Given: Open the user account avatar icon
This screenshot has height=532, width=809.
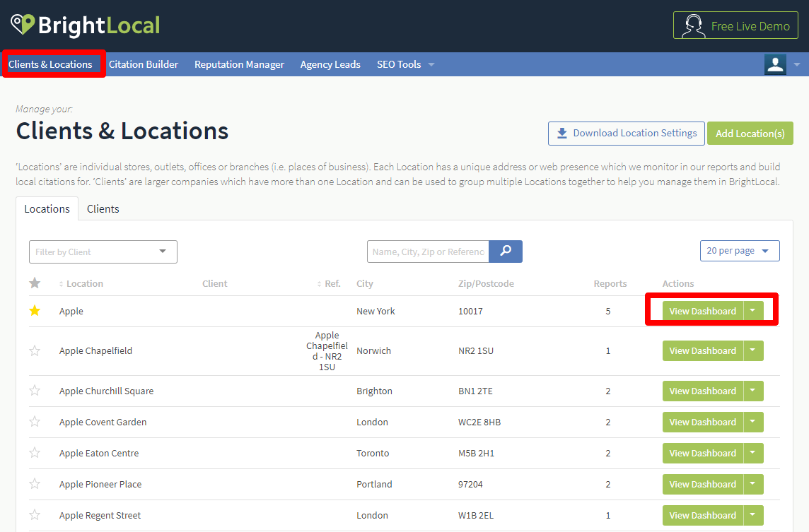Looking at the screenshot, I should tap(775, 64).
